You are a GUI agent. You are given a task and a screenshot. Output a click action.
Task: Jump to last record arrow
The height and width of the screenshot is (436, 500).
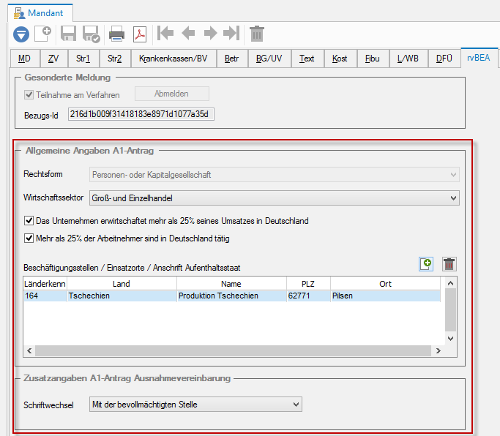coord(232,33)
